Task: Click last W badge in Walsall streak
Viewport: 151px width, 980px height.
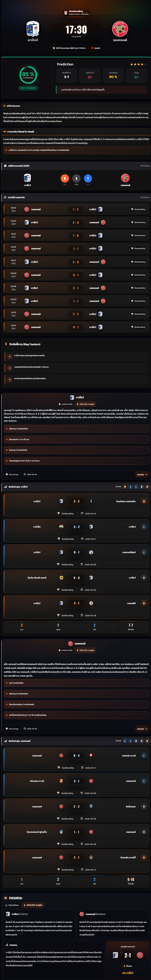Action: pos(147,741)
